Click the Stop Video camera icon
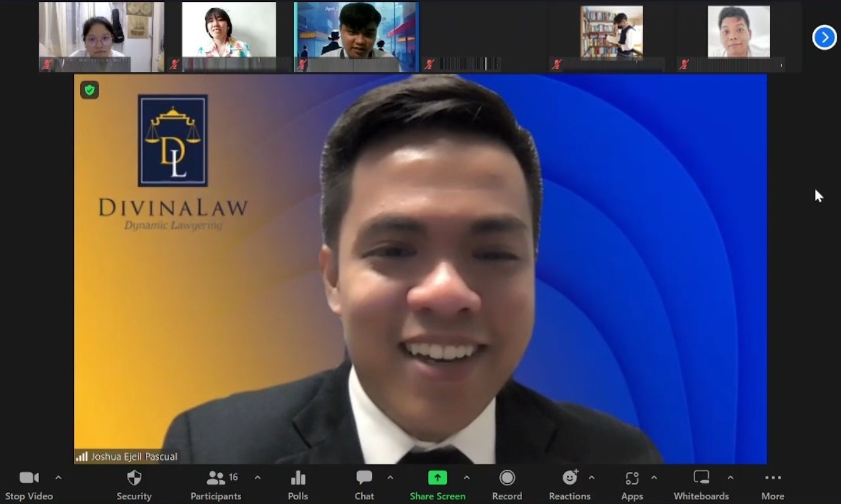The width and height of the screenshot is (841, 504). tap(28, 478)
